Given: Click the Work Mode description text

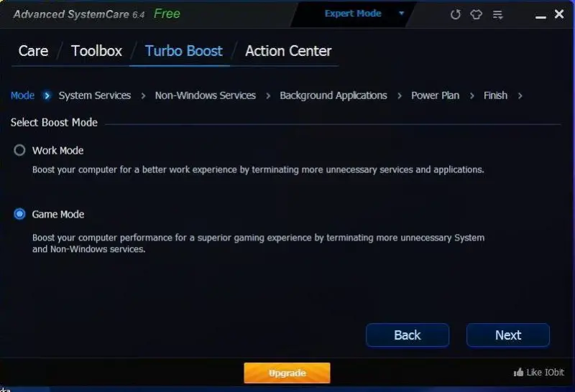Looking at the screenshot, I should click(258, 169).
